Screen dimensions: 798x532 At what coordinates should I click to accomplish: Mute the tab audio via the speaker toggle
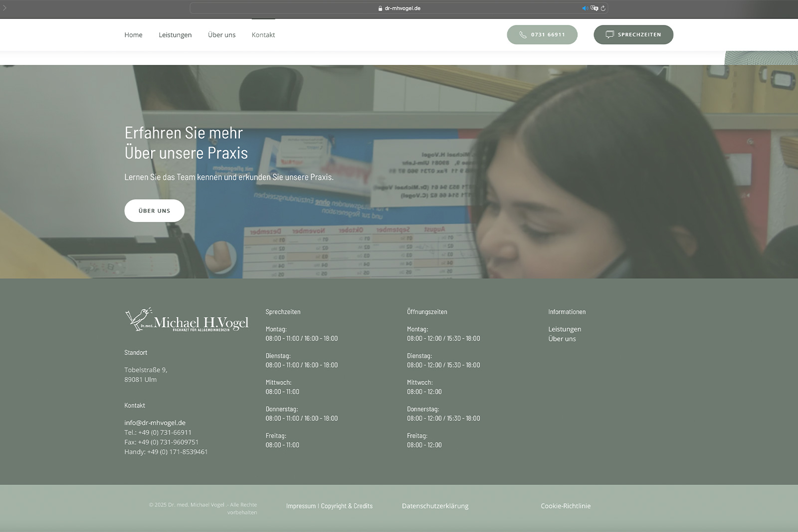585,8
